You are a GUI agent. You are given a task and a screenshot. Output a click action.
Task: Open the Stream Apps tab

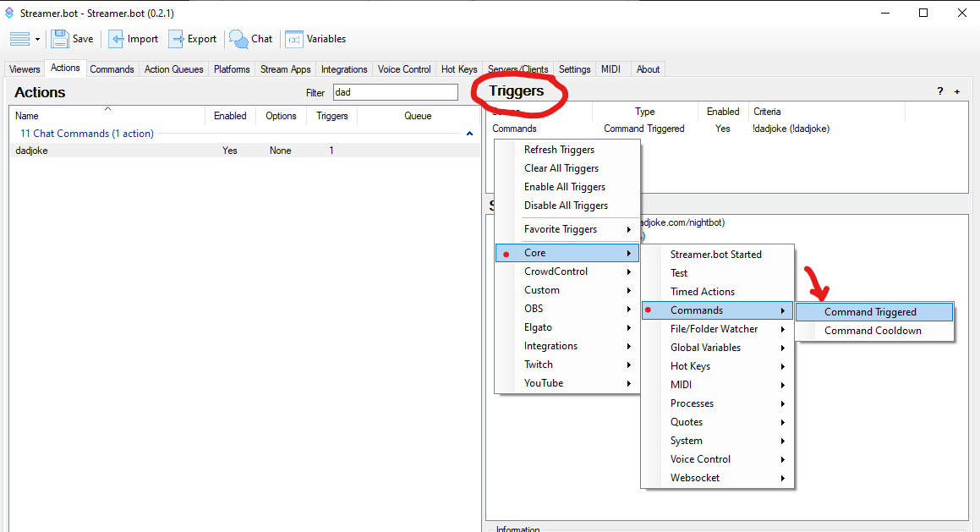[x=286, y=69]
